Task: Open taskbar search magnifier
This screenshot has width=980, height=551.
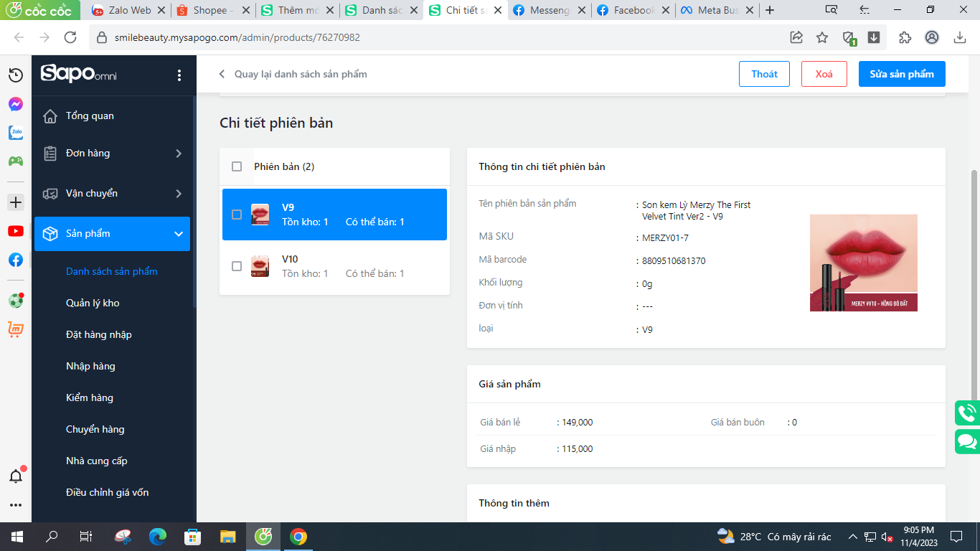Action: [52, 536]
